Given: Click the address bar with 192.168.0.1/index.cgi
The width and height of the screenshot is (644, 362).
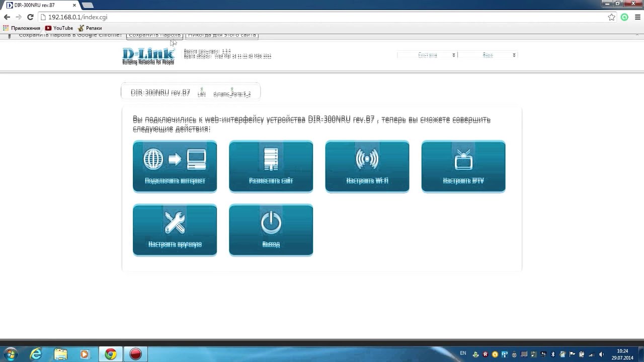Looking at the screenshot, I should pyautogui.click(x=322, y=17).
